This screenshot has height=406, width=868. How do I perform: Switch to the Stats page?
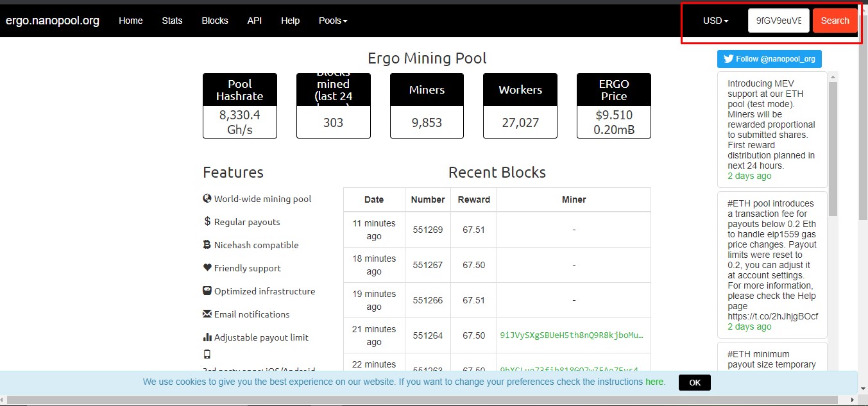pyautogui.click(x=171, y=21)
